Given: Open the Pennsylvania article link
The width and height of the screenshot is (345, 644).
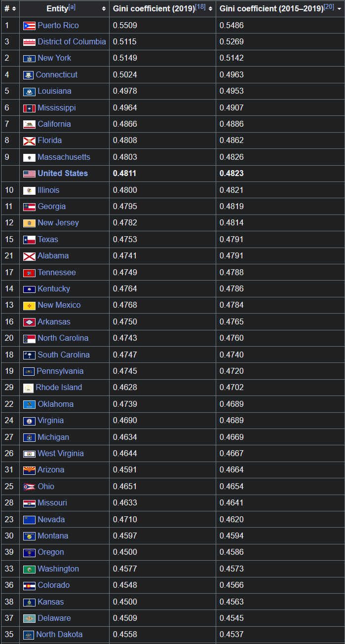Looking at the screenshot, I should pyautogui.click(x=60, y=371).
